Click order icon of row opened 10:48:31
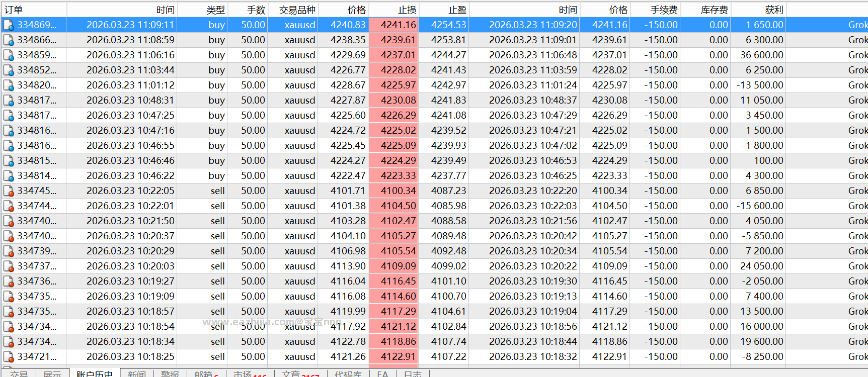This screenshot has height=377, width=868. [9, 101]
